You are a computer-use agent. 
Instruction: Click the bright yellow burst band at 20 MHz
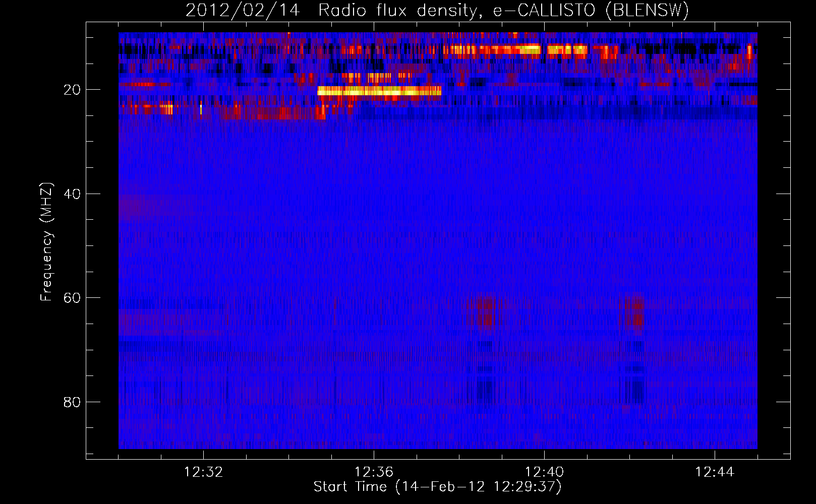[379, 91]
